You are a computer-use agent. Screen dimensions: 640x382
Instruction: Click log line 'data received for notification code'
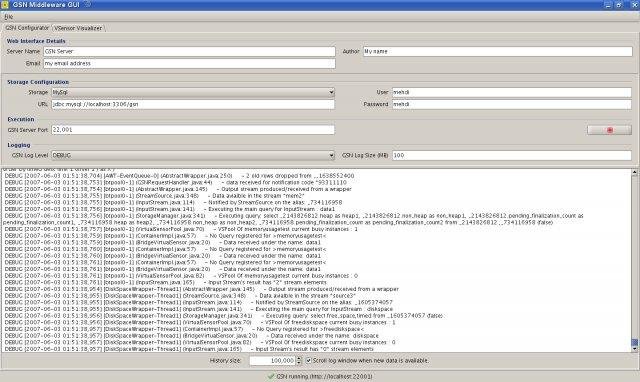tap(175, 182)
